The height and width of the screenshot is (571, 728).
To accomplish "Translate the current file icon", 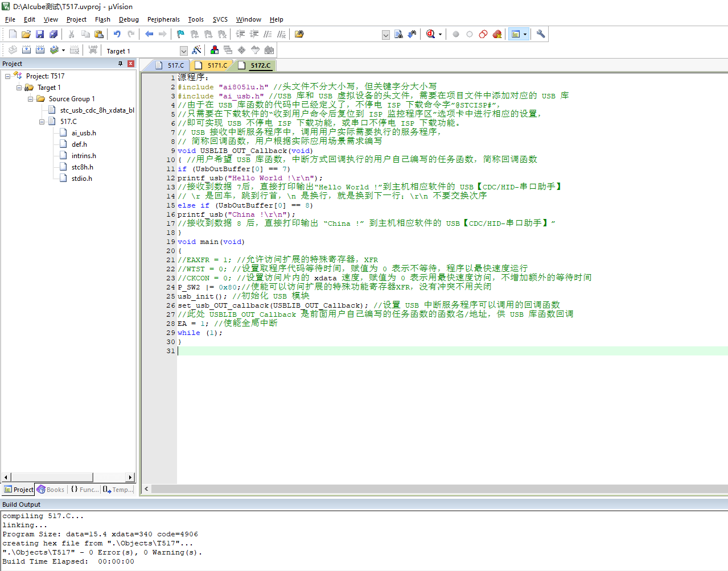I will (13, 50).
